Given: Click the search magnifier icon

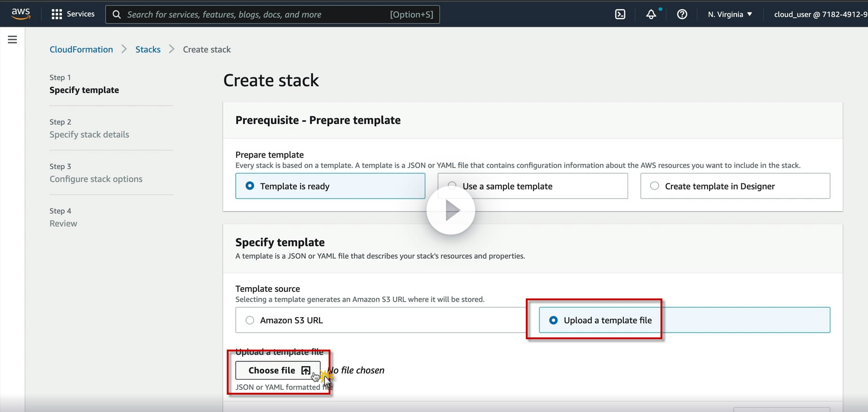Looking at the screenshot, I should click(117, 15).
